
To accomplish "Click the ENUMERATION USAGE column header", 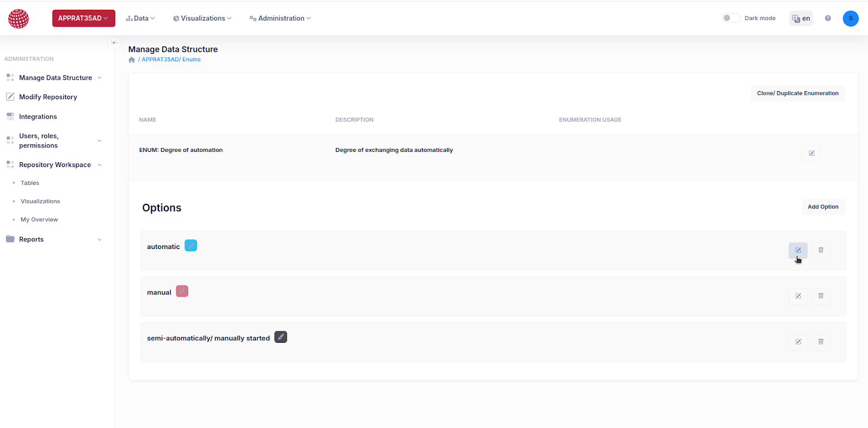I will [x=590, y=120].
